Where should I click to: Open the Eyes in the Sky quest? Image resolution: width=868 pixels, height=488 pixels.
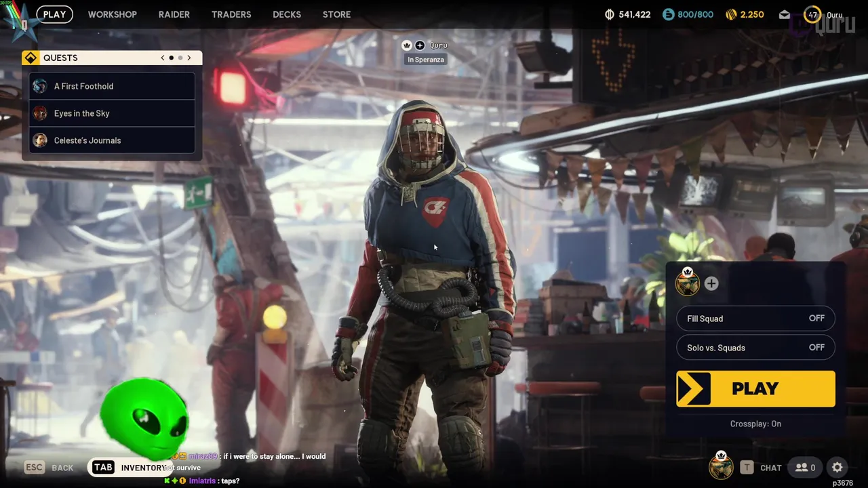pos(113,113)
